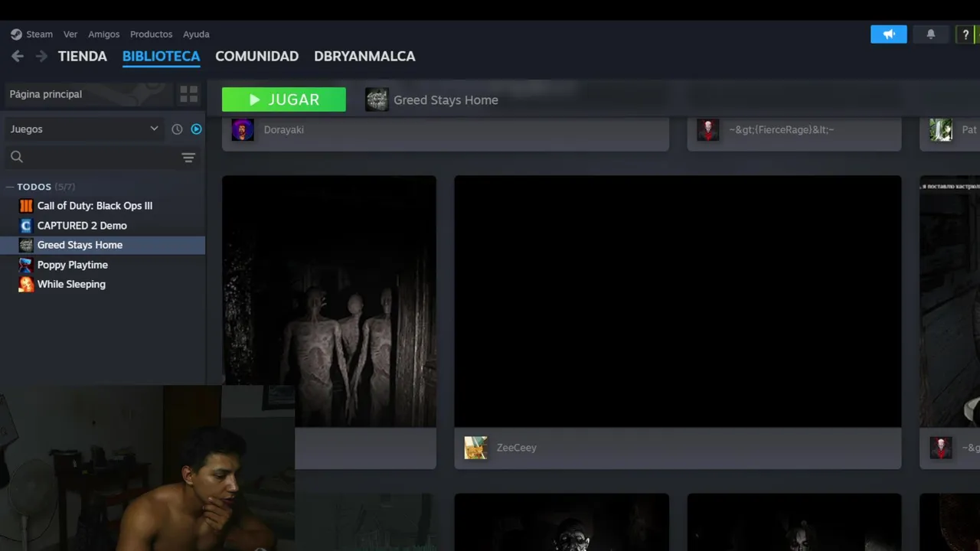Click the While Sleeping game icon
The height and width of the screenshot is (551, 980).
tap(26, 284)
